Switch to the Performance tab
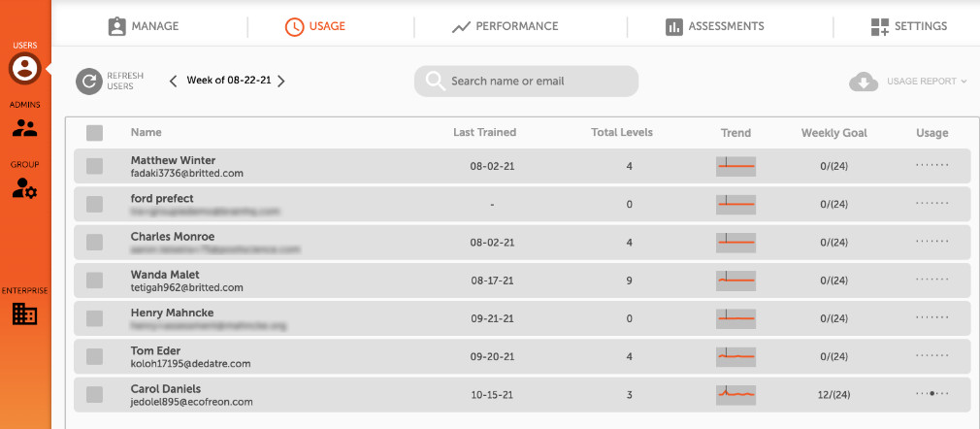Viewport: 980px width, 429px height. click(505, 26)
